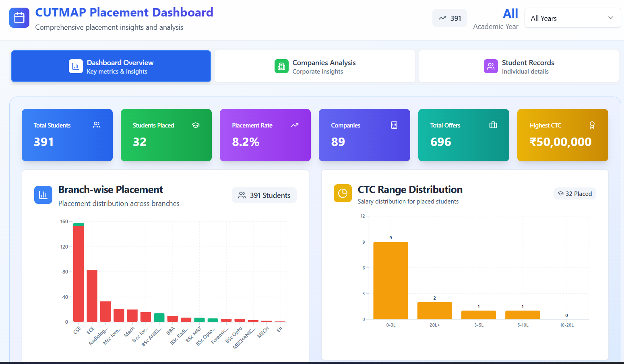Screen dimensions: 624x364
Task: Click the 3-5L bar in CTC chart
Action: coord(479,315)
